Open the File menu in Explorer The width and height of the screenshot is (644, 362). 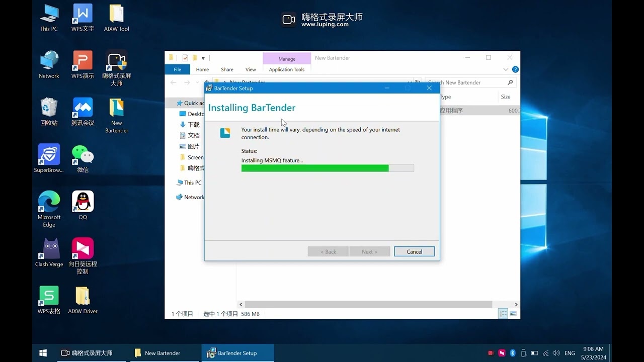point(177,69)
